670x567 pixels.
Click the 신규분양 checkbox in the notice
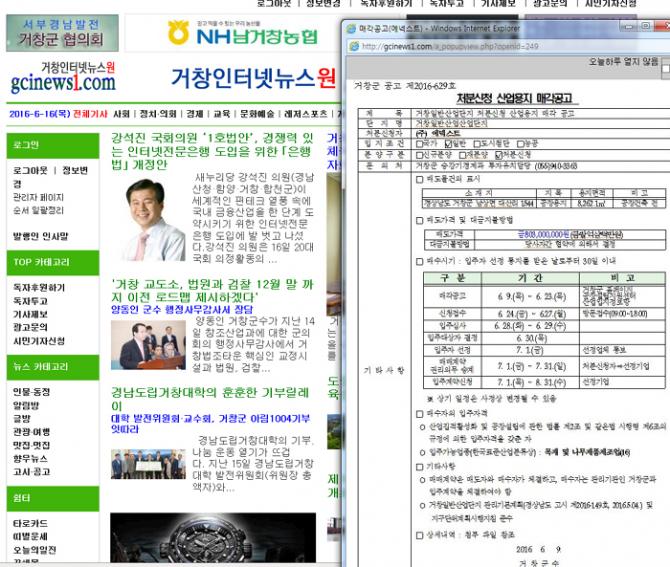tap(420, 155)
